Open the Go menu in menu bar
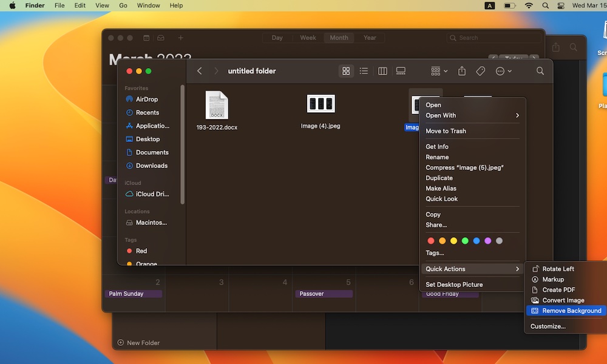 123,5
